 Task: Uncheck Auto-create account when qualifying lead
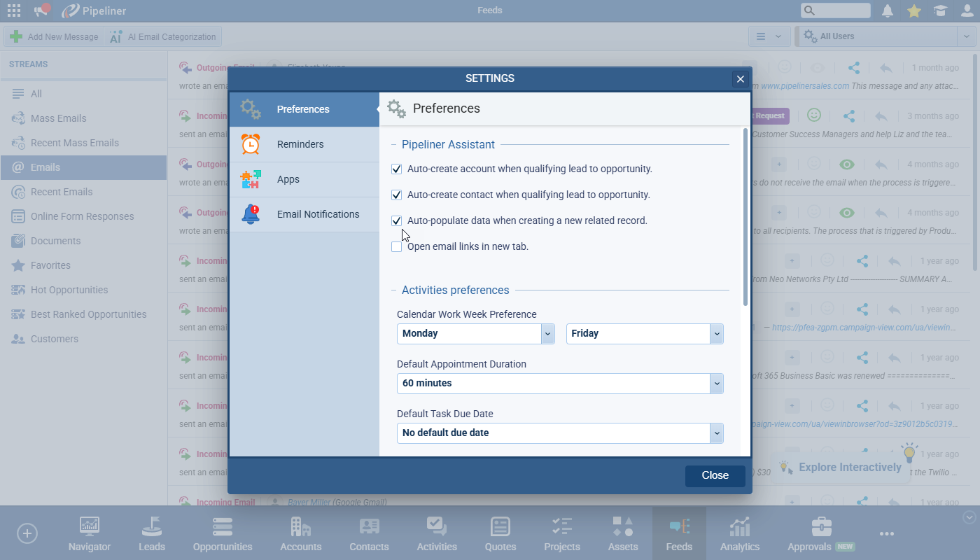click(397, 169)
